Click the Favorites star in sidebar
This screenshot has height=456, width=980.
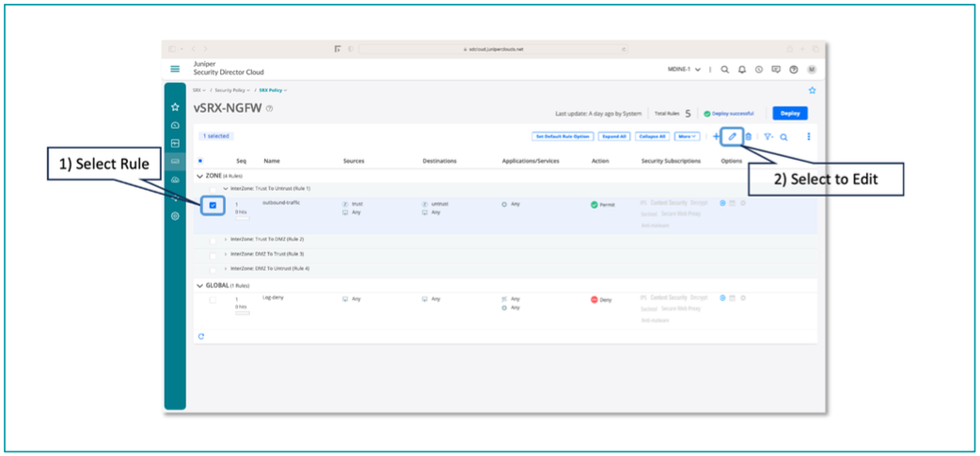(x=175, y=107)
